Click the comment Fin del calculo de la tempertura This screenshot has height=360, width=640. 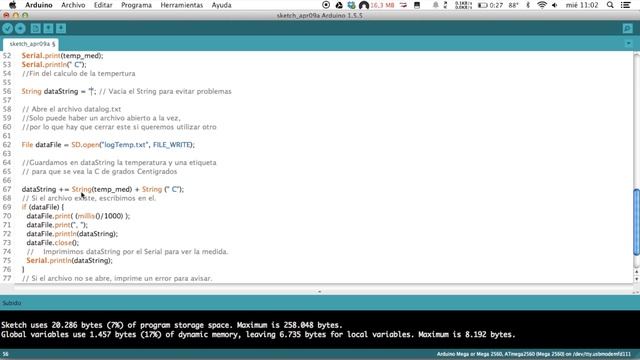78,73
